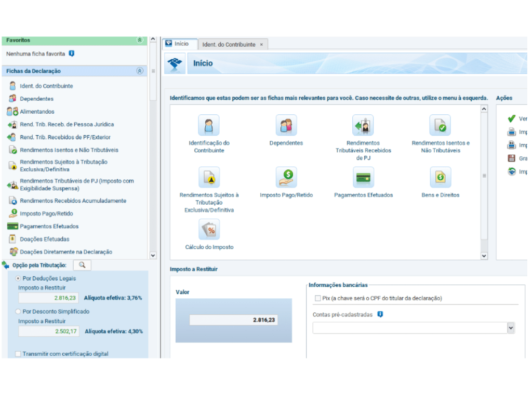This screenshot has width=532, height=399.
Task: Open the Bens e Direitos icon
Action: (x=440, y=178)
